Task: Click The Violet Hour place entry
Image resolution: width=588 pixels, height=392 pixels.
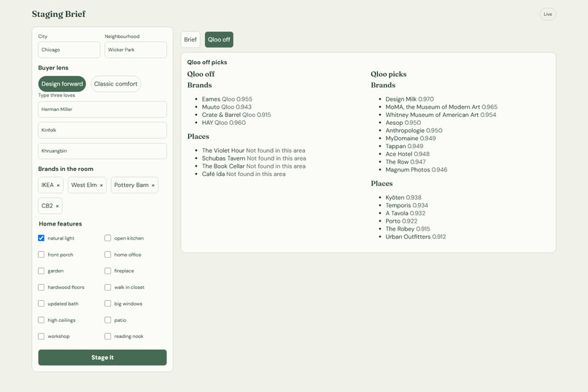Action: (253, 150)
